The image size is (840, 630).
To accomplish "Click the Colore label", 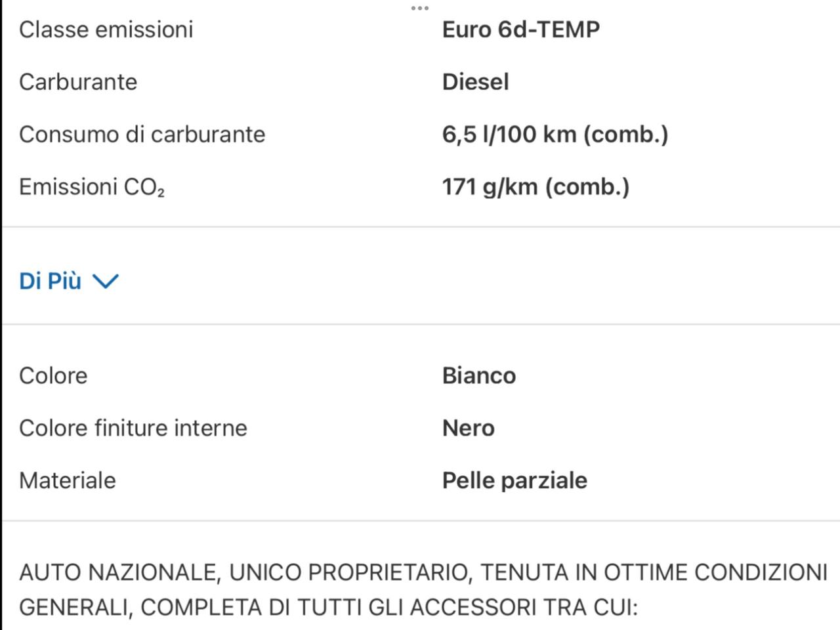I will [53, 375].
